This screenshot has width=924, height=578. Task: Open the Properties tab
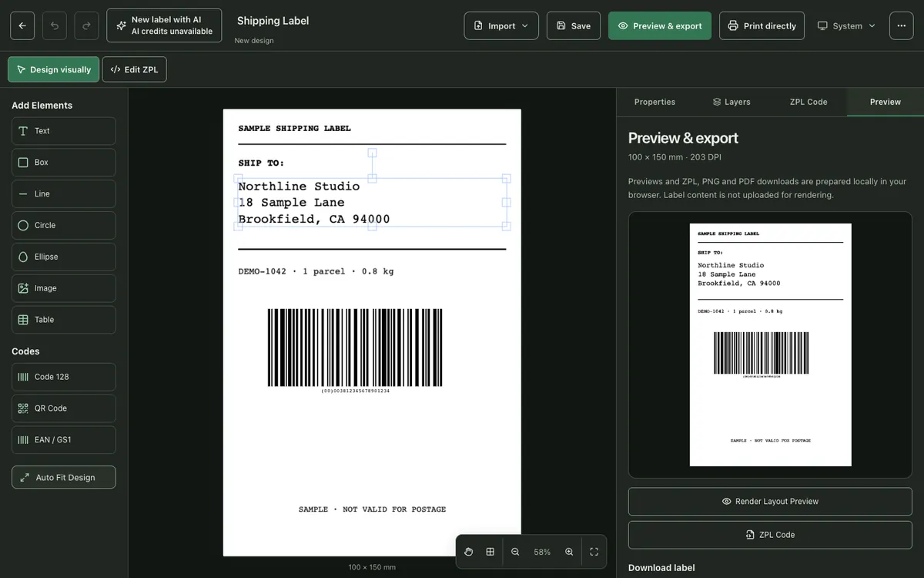pyautogui.click(x=654, y=102)
